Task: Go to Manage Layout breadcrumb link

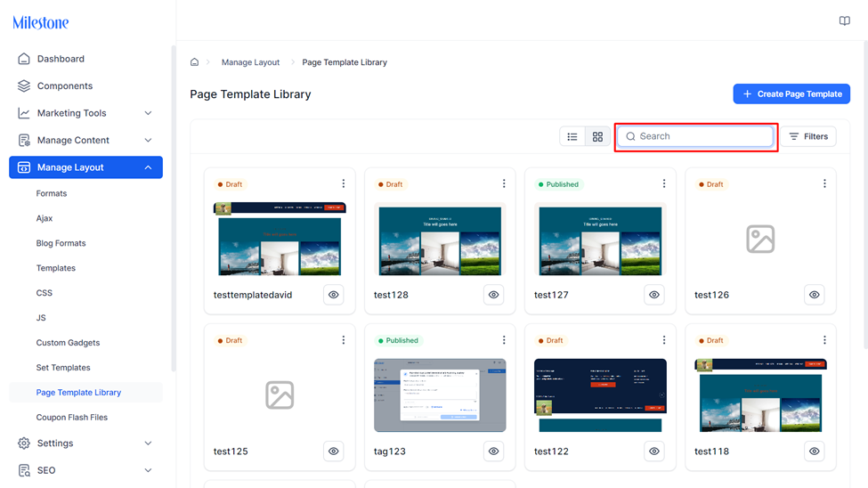Action: click(251, 62)
